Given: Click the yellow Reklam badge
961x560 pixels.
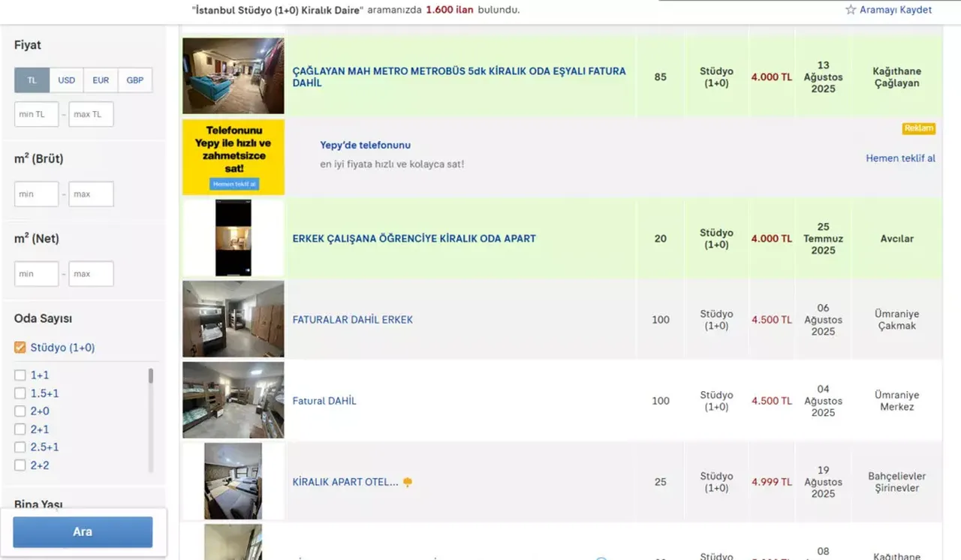Looking at the screenshot, I should [918, 128].
